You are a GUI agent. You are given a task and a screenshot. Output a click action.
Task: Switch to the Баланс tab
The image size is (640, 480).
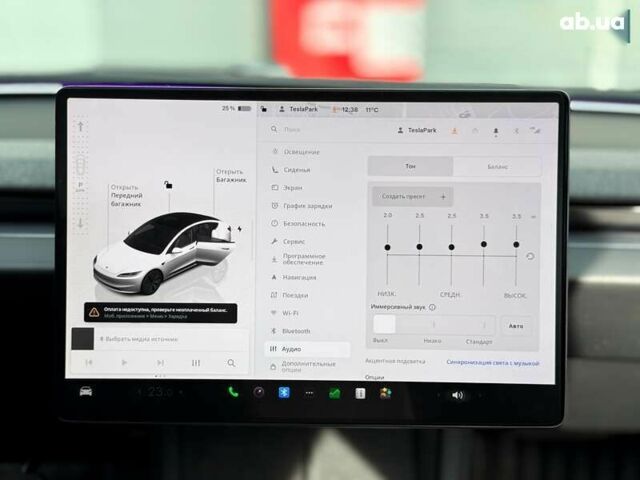(x=497, y=167)
